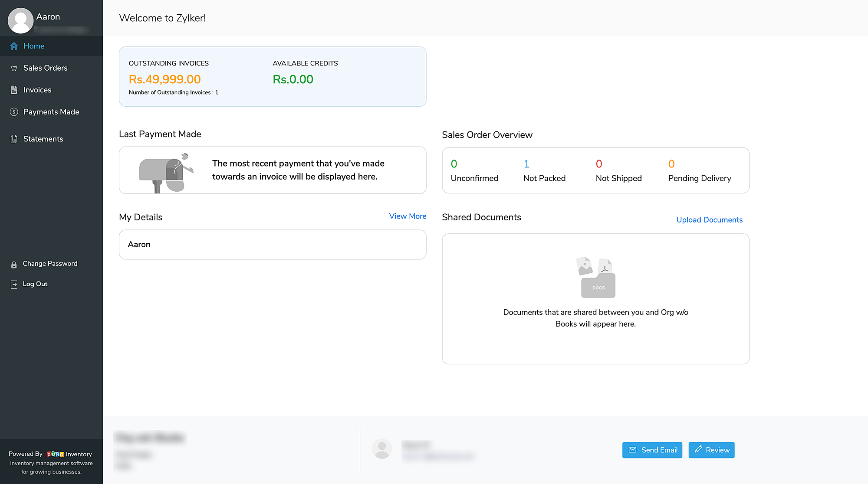Click the outstanding invoices amount Rs.49,999.00
868x484 pixels.
point(164,79)
